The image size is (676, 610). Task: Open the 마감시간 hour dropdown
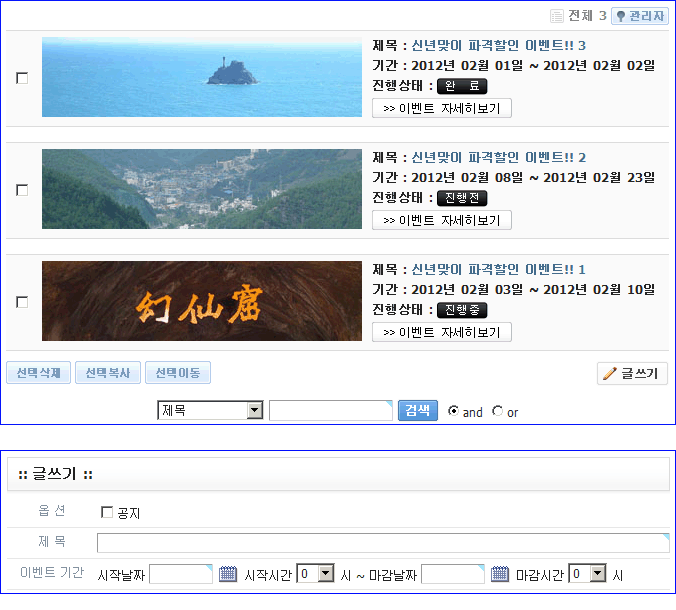tap(598, 574)
